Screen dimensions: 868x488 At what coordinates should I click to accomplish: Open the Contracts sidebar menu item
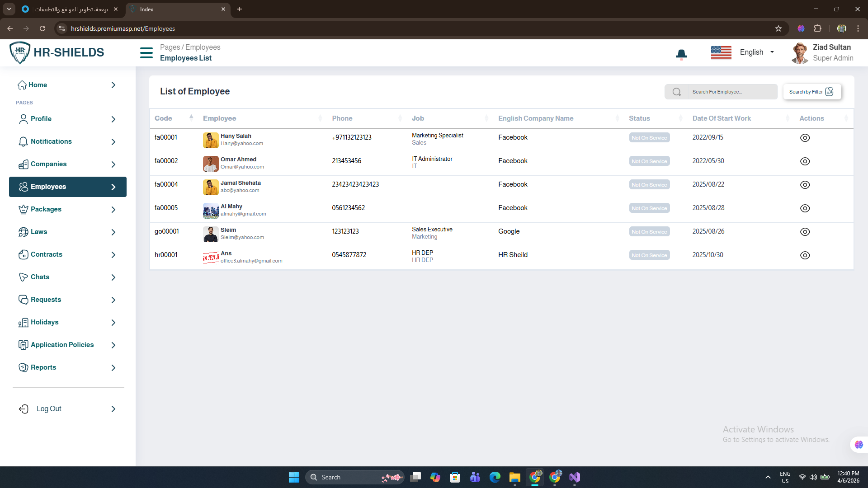47,254
